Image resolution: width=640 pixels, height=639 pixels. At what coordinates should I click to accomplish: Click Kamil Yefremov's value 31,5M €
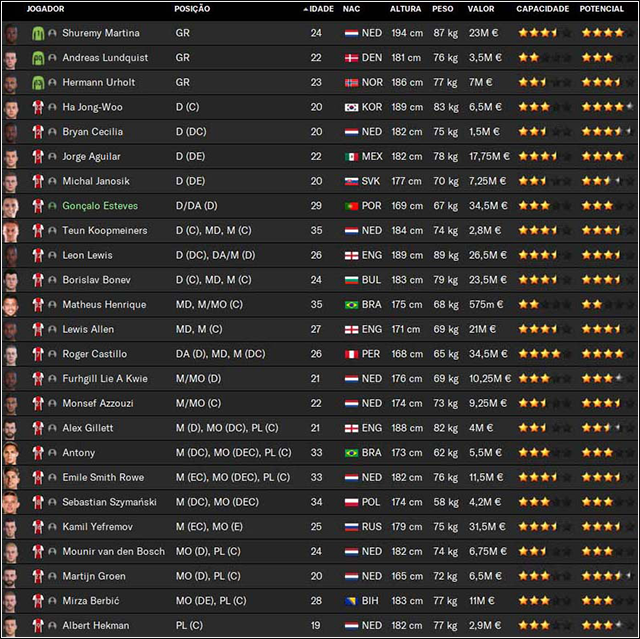487,527
